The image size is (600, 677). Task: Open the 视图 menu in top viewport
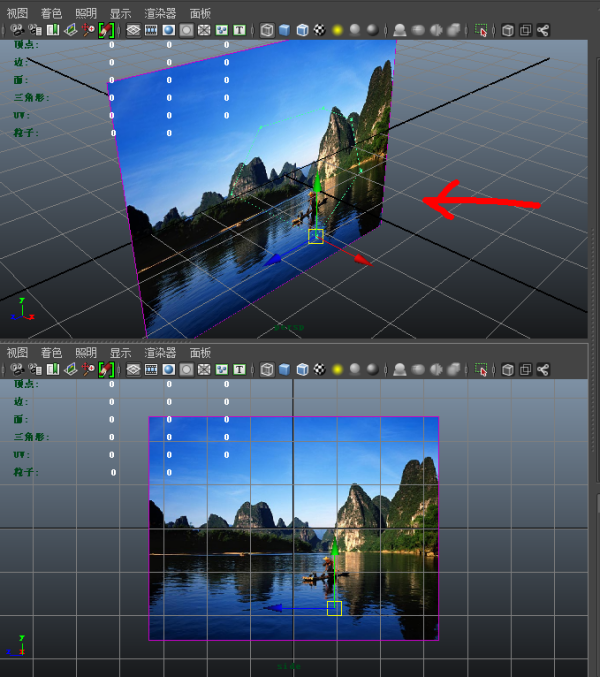pyautogui.click(x=17, y=14)
